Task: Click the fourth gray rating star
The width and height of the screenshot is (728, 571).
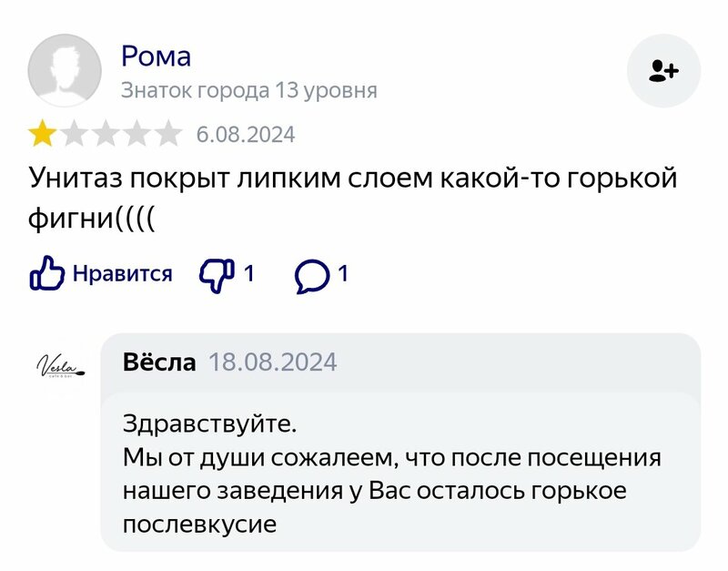Action: pos(136,134)
